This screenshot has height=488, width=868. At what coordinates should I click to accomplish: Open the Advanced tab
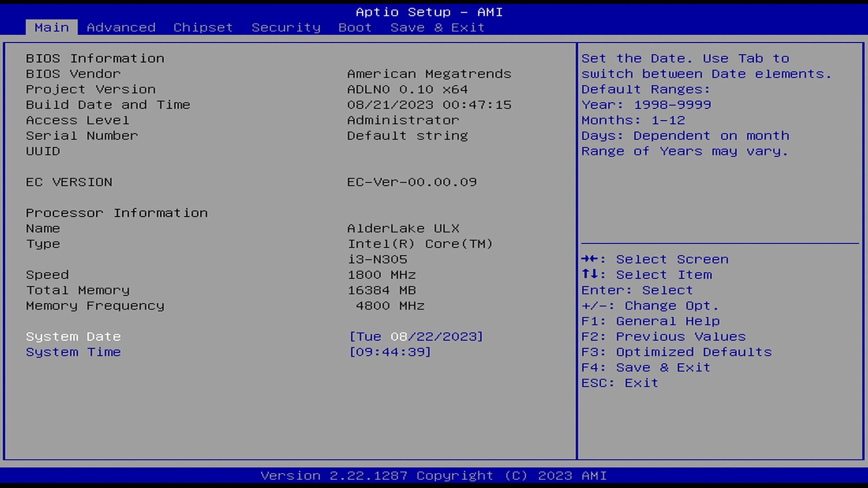click(x=121, y=28)
